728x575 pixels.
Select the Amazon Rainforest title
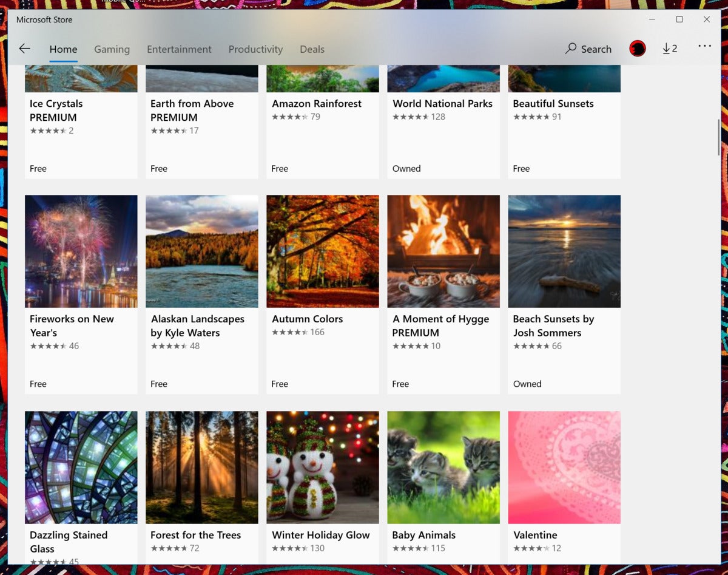317,104
